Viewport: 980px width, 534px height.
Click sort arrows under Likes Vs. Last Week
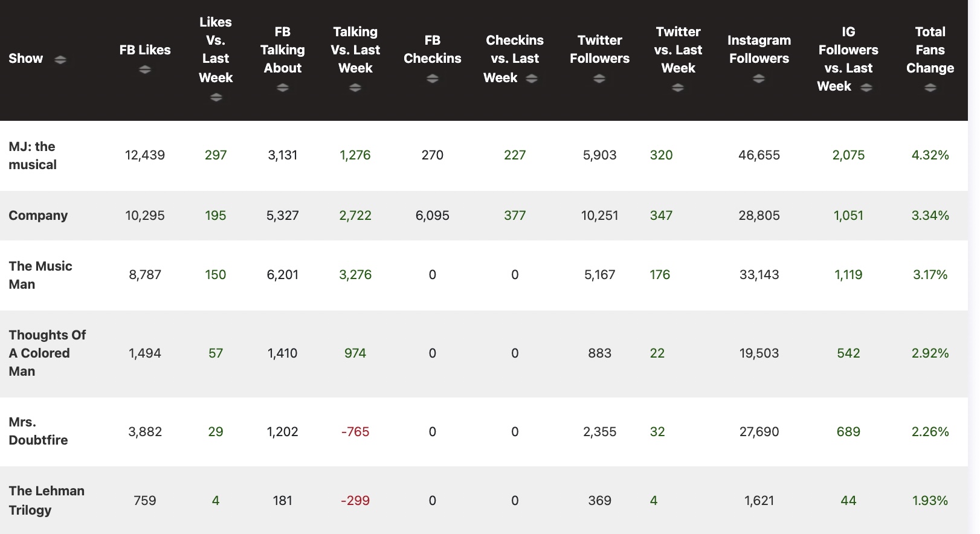[216, 97]
